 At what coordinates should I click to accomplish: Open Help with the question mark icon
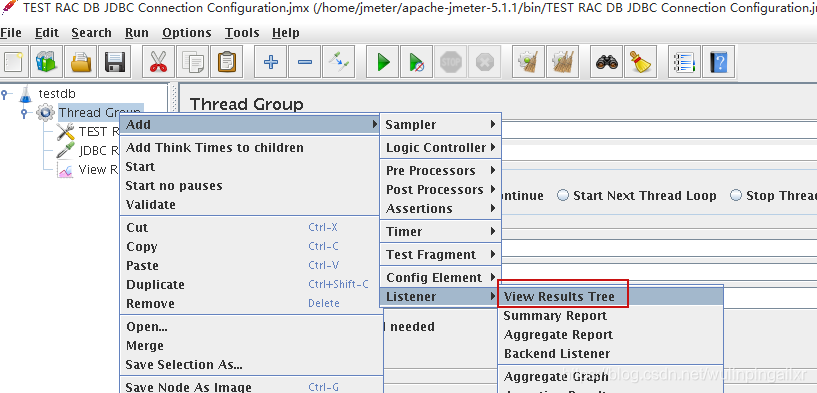coord(719,62)
